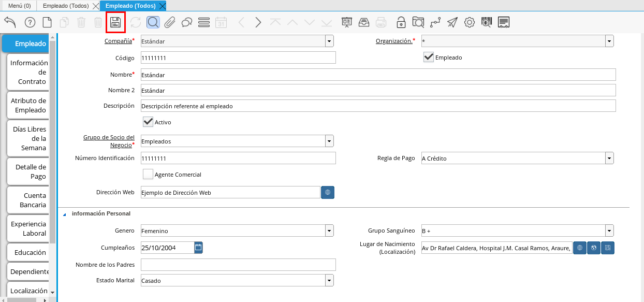Viewport: 644px width, 302px height.
Task: Click the print icon in the toolbar
Action: click(381, 22)
